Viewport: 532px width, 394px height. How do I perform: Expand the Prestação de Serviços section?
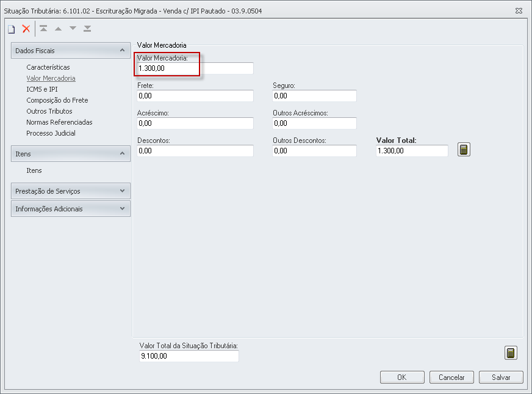click(123, 191)
